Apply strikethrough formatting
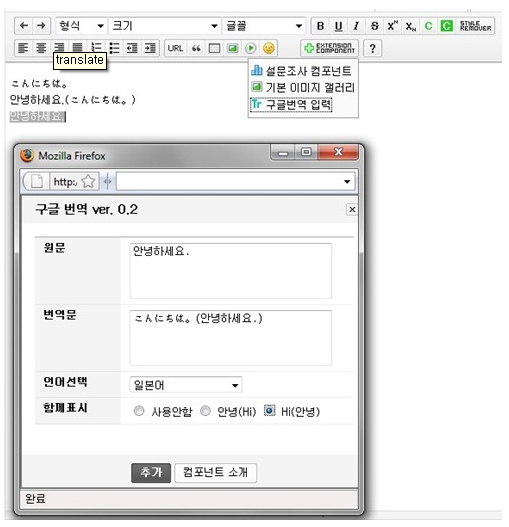The width and height of the screenshot is (509, 527). coord(375,26)
